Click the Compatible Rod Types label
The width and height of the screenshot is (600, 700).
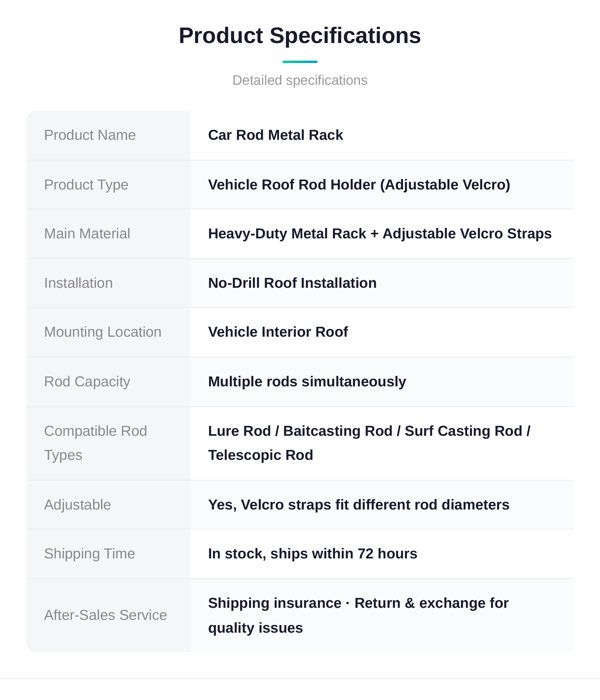96,443
